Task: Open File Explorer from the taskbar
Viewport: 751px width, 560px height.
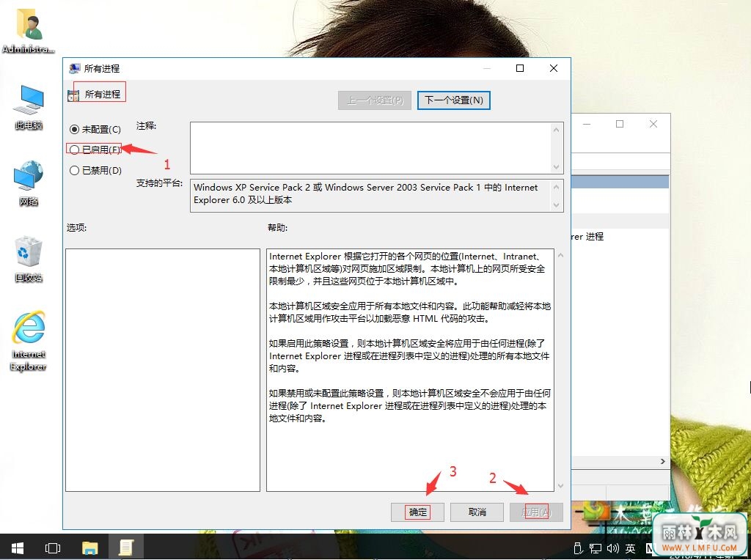Action: [x=89, y=548]
